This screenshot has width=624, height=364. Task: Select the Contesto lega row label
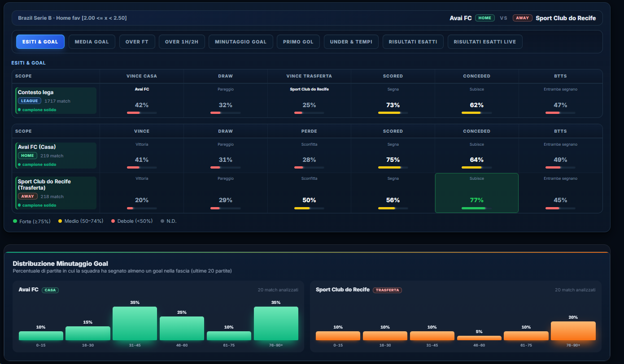[35, 92]
